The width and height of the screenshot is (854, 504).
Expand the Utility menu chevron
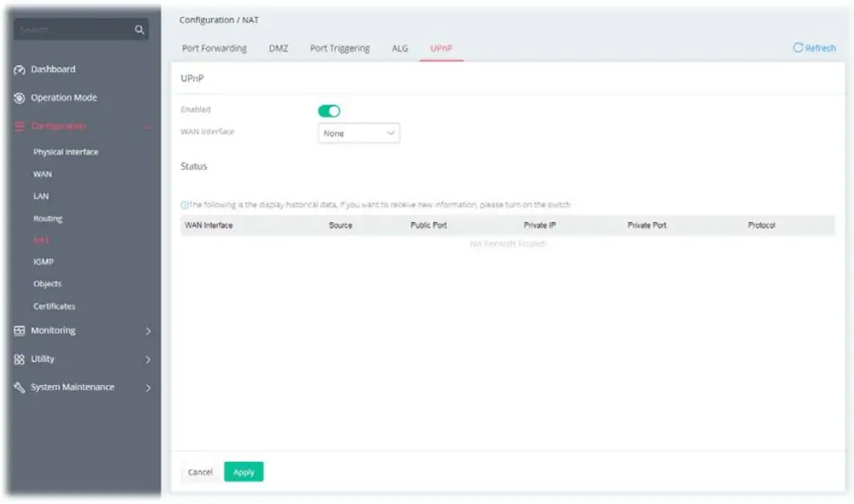148,360
